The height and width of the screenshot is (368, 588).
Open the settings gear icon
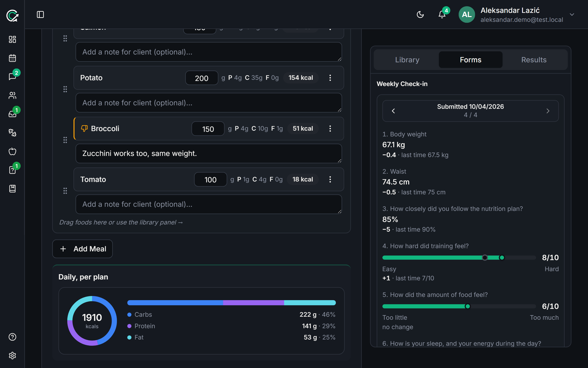pos(12,356)
